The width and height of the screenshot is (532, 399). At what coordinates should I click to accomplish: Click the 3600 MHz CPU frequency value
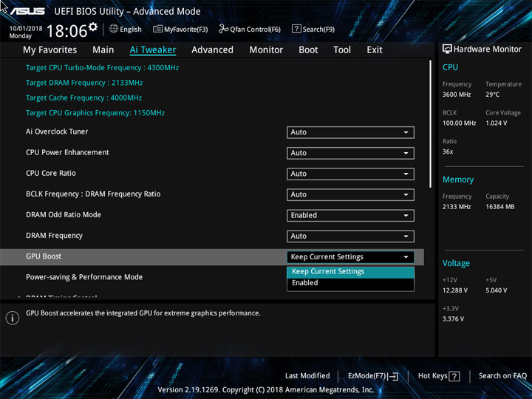(x=457, y=95)
